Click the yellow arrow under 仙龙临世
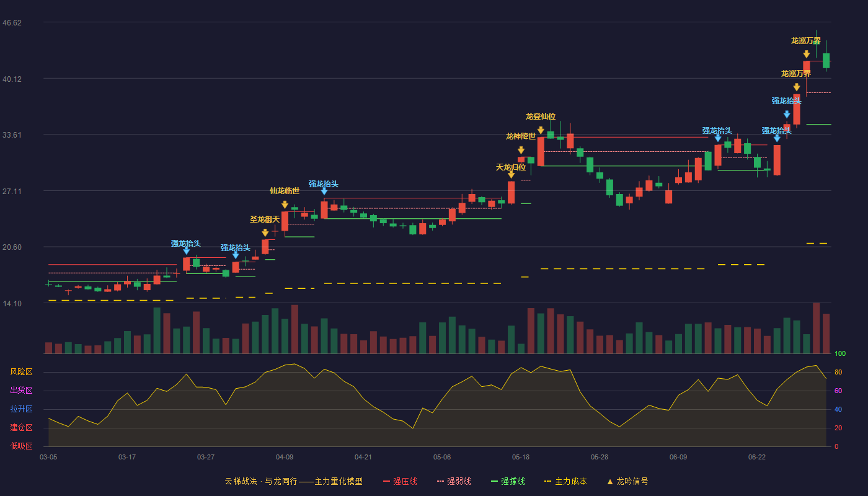Screen dimensions: 868x496 tap(285, 205)
